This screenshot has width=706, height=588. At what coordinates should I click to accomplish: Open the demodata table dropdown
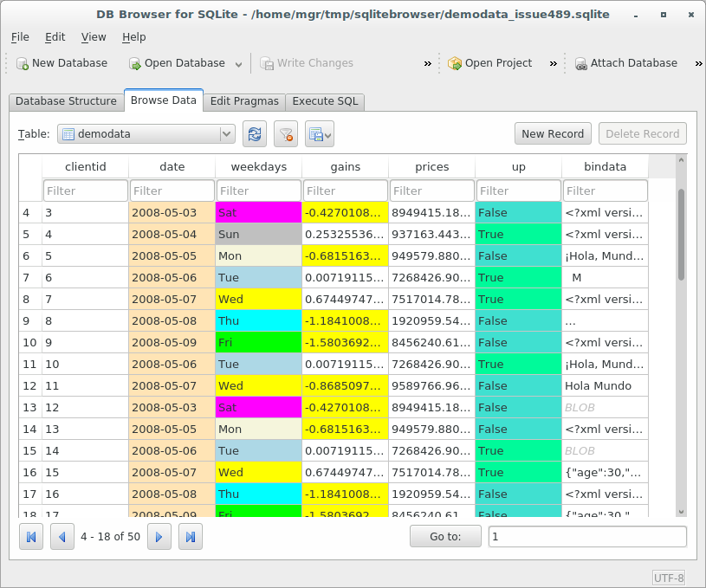point(146,134)
